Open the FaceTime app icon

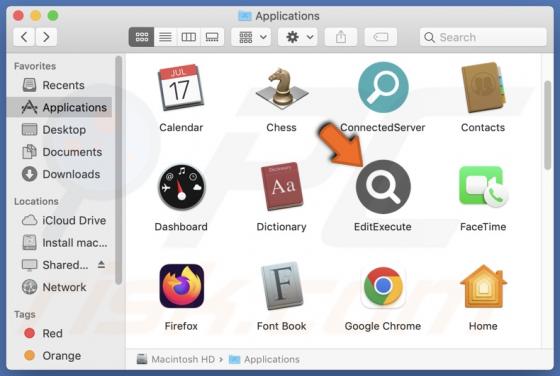coord(484,187)
